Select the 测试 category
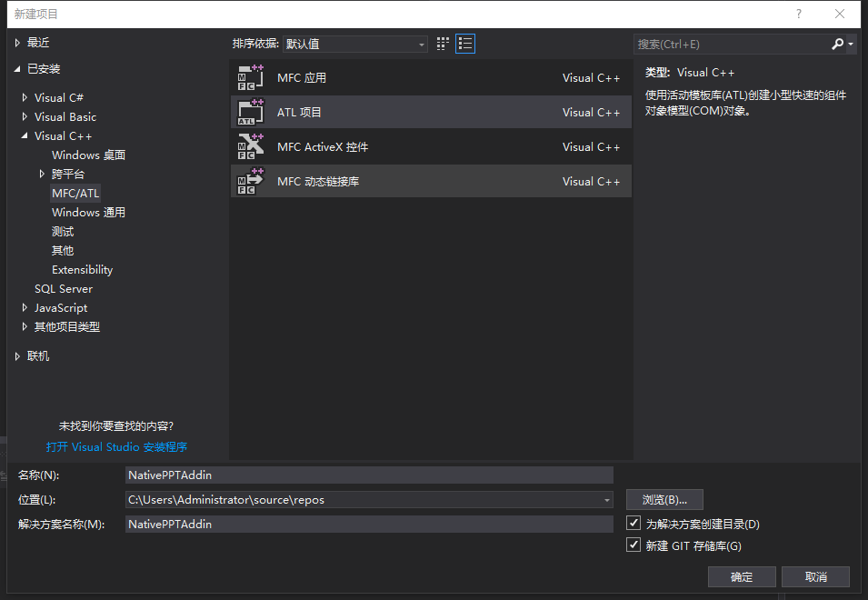 (63, 232)
